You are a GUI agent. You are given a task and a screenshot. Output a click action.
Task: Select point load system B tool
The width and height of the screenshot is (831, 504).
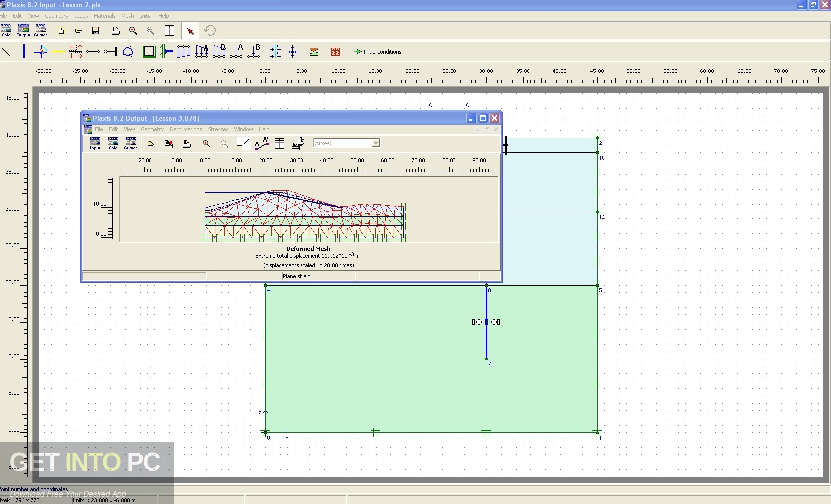point(254,51)
